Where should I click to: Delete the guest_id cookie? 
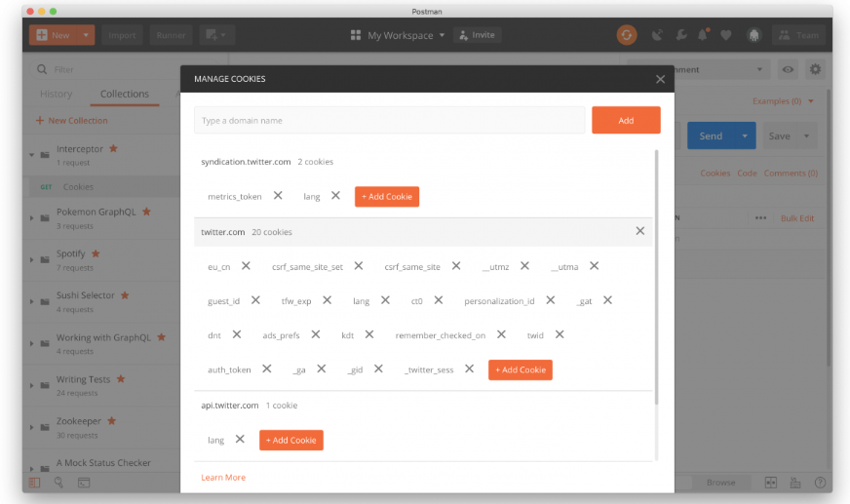tap(255, 300)
